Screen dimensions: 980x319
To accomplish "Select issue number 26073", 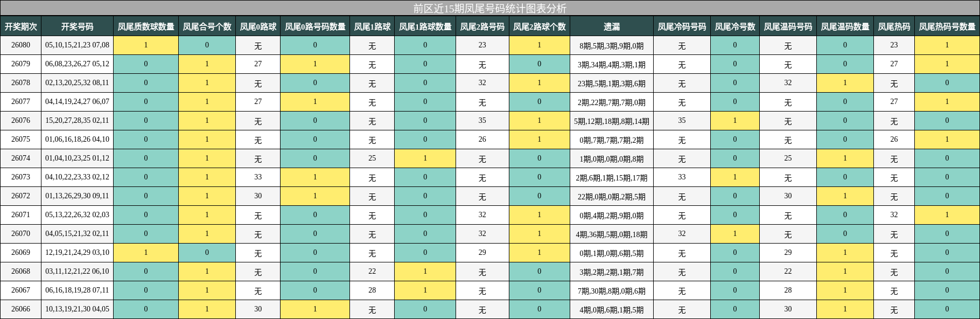I will coord(20,177).
